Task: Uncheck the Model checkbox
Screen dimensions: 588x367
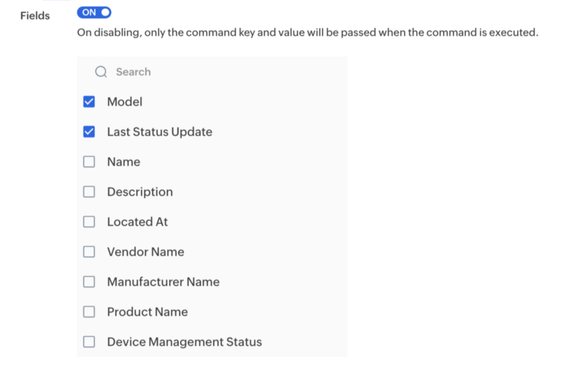Action: coord(89,102)
